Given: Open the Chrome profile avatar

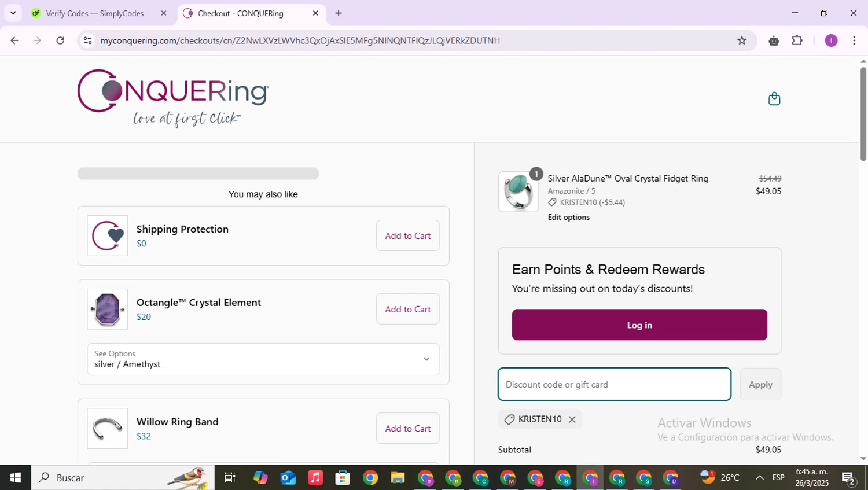Looking at the screenshot, I should click(x=831, y=40).
